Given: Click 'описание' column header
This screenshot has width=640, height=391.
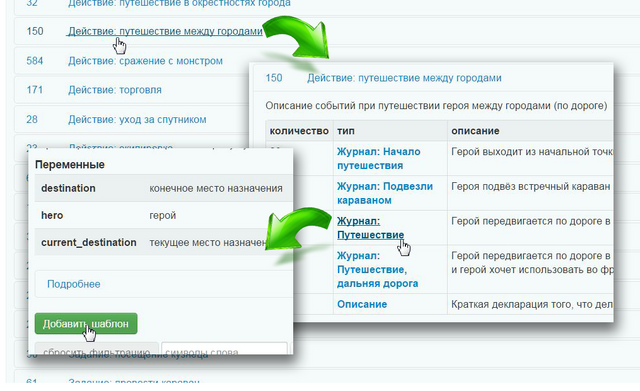Looking at the screenshot, I should [x=475, y=131].
